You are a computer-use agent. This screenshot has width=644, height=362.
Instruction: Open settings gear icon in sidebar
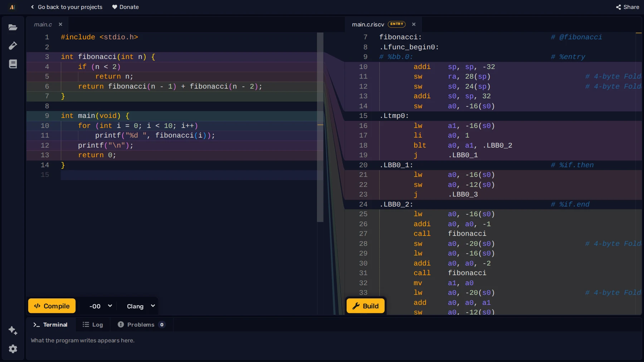click(x=13, y=349)
